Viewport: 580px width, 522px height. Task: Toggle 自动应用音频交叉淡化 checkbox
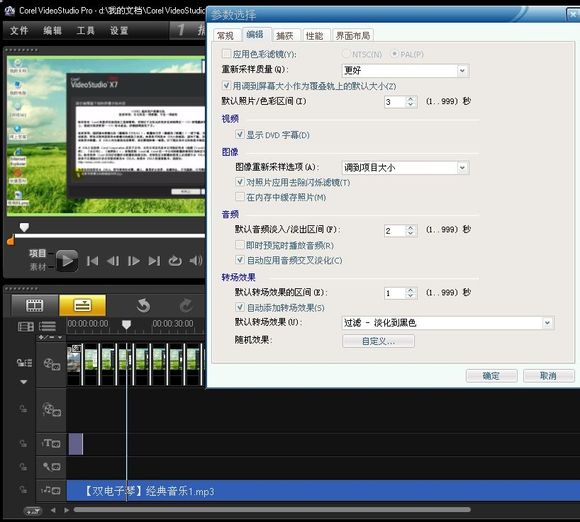coord(240,260)
